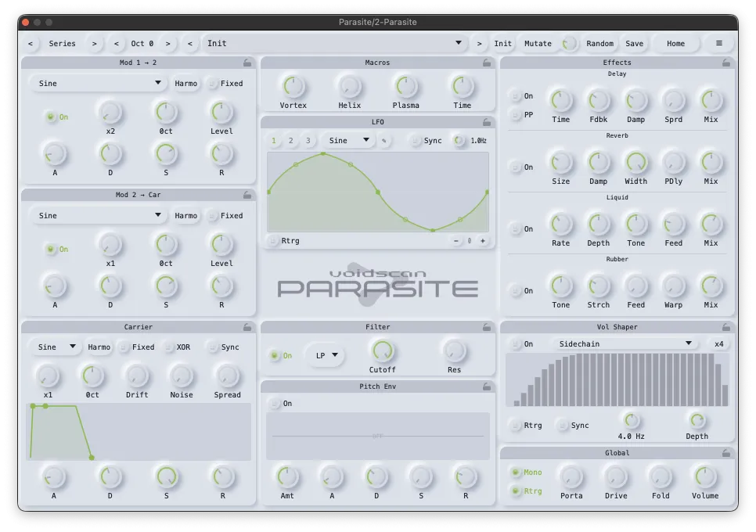Viewport: 756px width, 532px height.
Task: Select LFO tab 1
Action: (x=274, y=141)
